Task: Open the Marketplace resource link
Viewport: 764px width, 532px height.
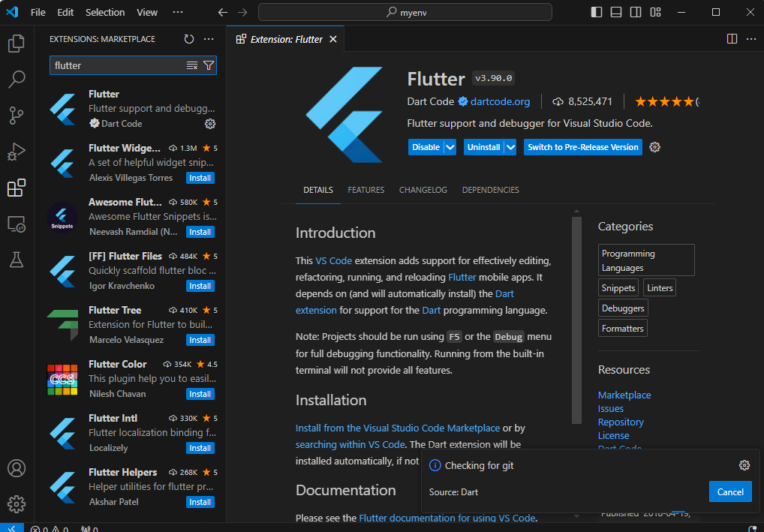Action: [624, 395]
